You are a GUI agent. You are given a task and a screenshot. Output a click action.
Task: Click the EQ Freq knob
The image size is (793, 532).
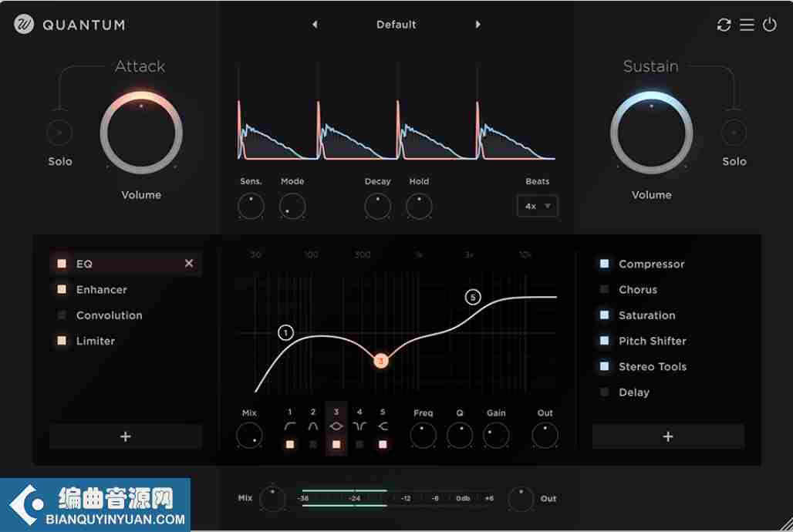423,436
